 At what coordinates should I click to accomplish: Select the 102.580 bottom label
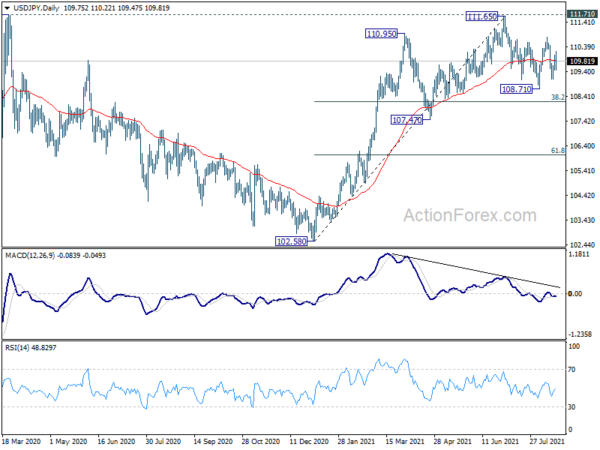292,241
